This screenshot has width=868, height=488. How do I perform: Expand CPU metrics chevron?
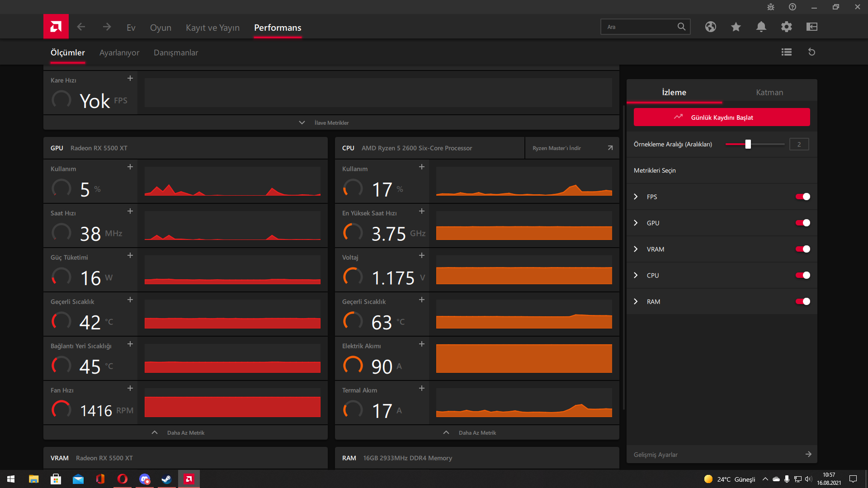(636, 275)
